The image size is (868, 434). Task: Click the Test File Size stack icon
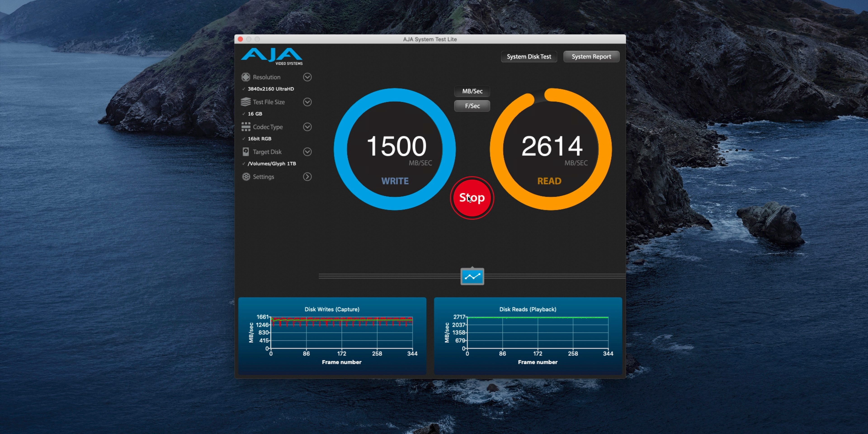coord(246,102)
